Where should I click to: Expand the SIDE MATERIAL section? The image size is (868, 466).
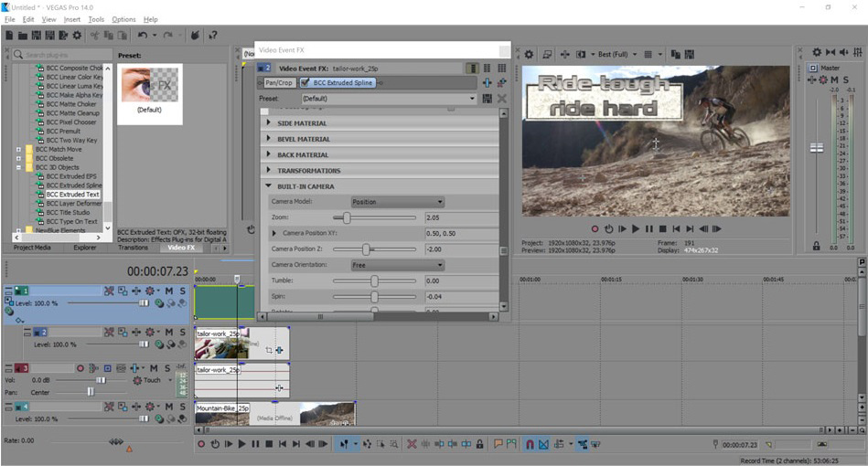pos(269,122)
